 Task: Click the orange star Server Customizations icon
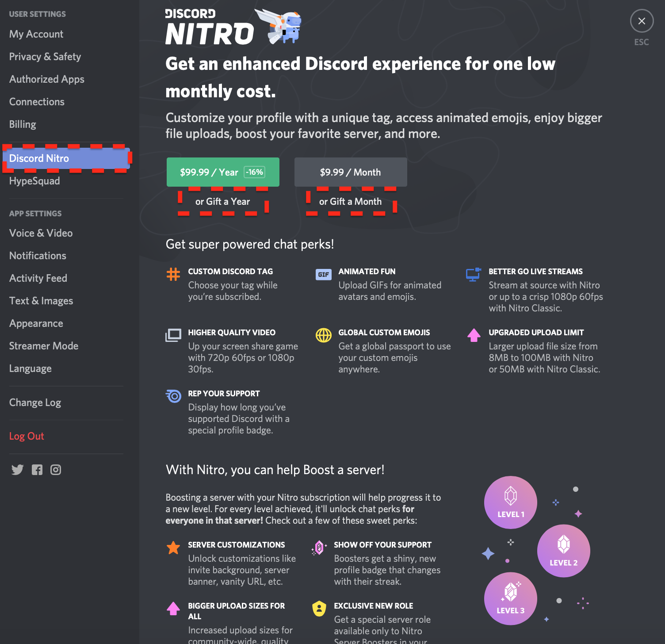tap(173, 548)
